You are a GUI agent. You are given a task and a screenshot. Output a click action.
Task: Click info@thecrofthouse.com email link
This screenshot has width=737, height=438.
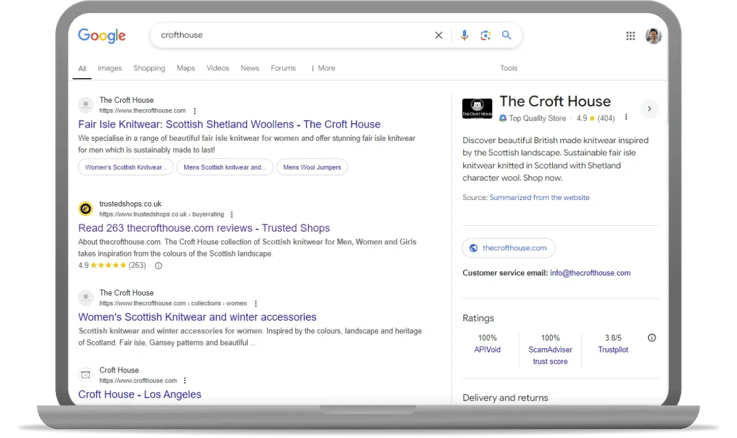click(590, 273)
